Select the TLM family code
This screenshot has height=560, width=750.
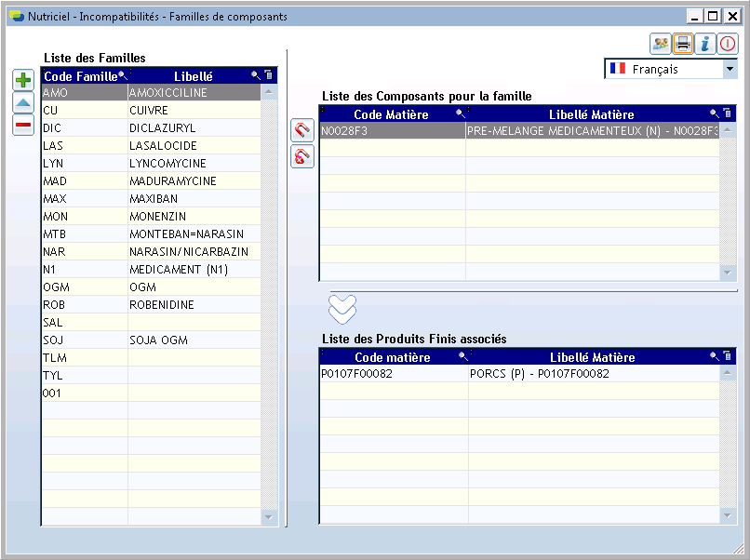[85, 358]
